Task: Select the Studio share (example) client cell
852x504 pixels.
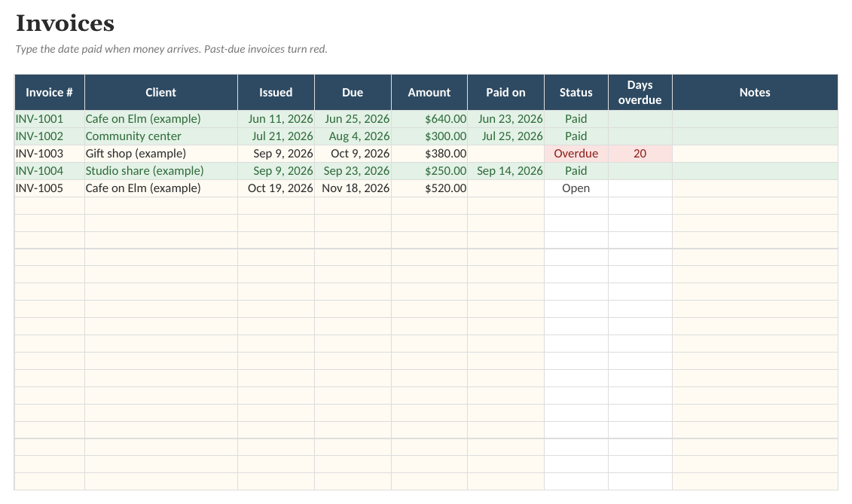Action: point(161,171)
